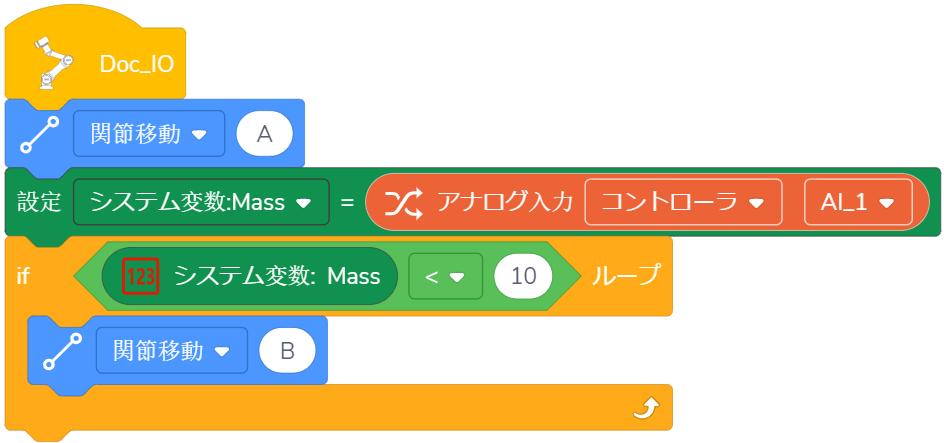
Task: Expand the システム変数:Mass dropdown
Action: pyautogui.click(x=201, y=203)
